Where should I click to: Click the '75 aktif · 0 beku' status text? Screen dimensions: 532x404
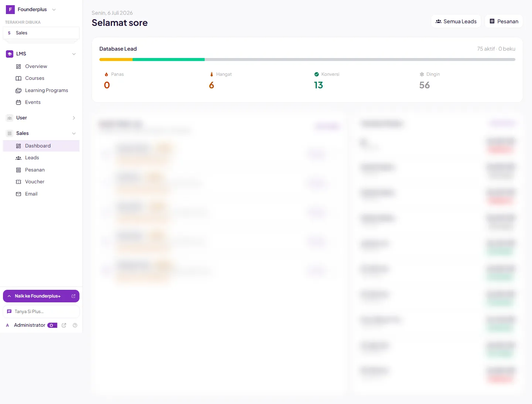coord(496,49)
